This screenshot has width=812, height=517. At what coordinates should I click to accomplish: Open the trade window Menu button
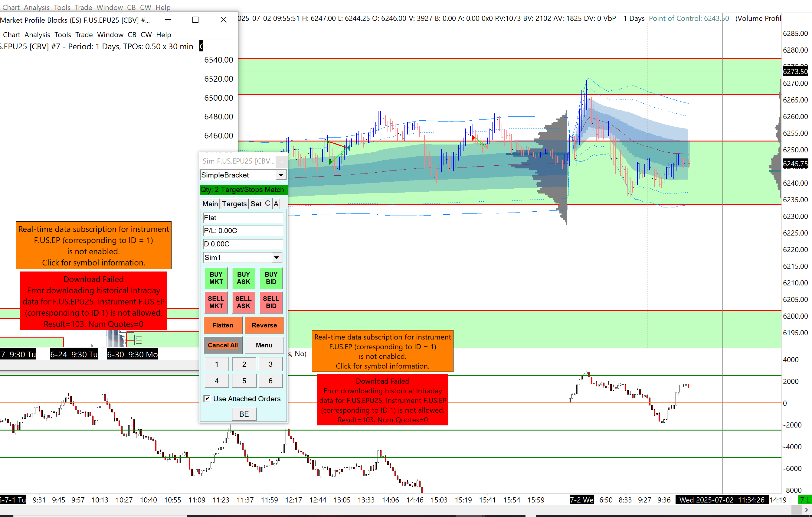264,345
